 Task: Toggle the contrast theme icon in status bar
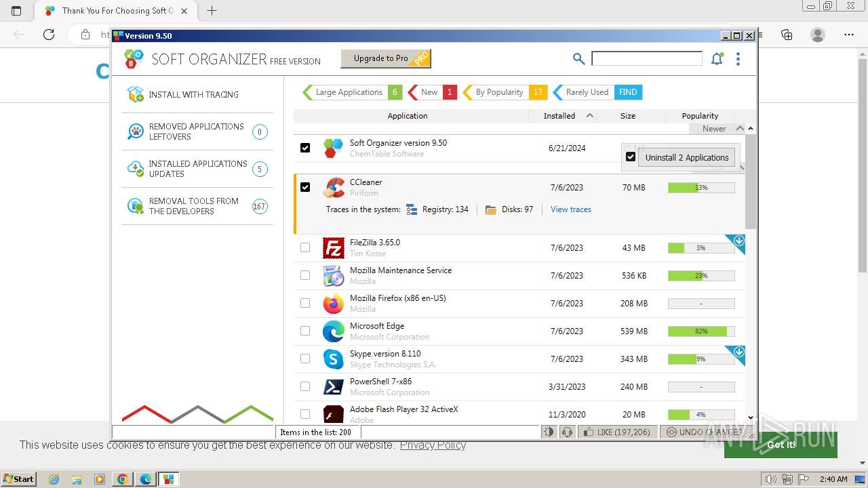tap(549, 432)
